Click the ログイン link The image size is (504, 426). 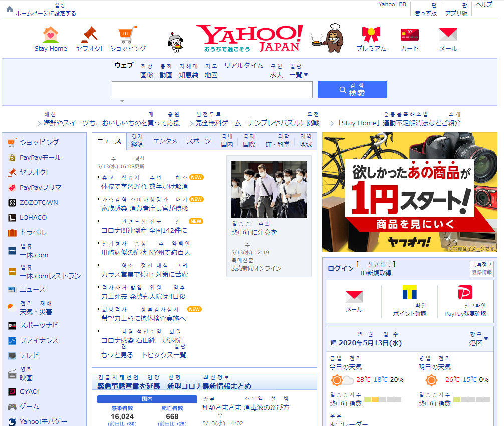(x=340, y=268)
